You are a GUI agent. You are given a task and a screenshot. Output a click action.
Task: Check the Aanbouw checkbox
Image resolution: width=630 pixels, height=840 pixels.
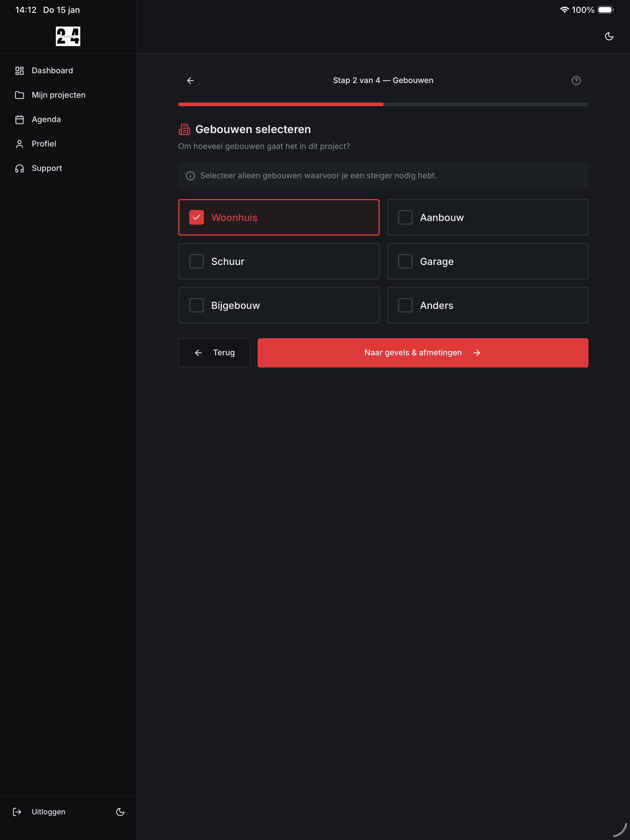pyautogui.click(x=405, y=218)
